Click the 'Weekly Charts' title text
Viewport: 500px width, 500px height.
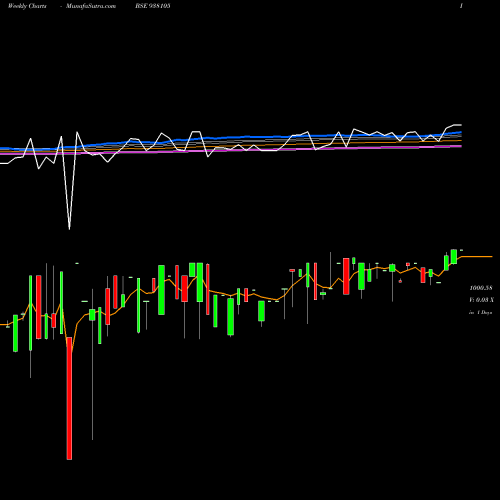point(27,6)
